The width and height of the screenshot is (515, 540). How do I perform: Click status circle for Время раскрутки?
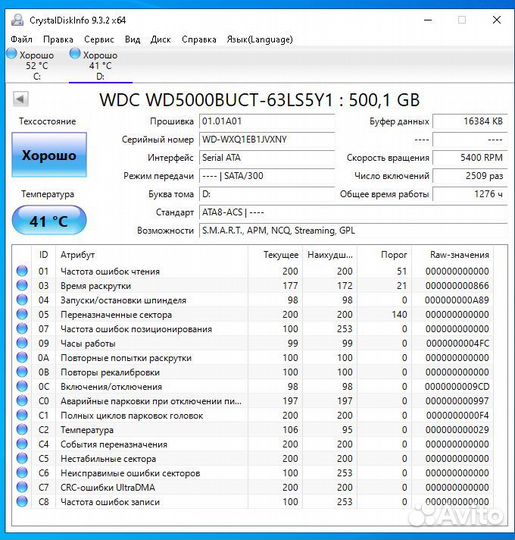(x=22, y=285)
